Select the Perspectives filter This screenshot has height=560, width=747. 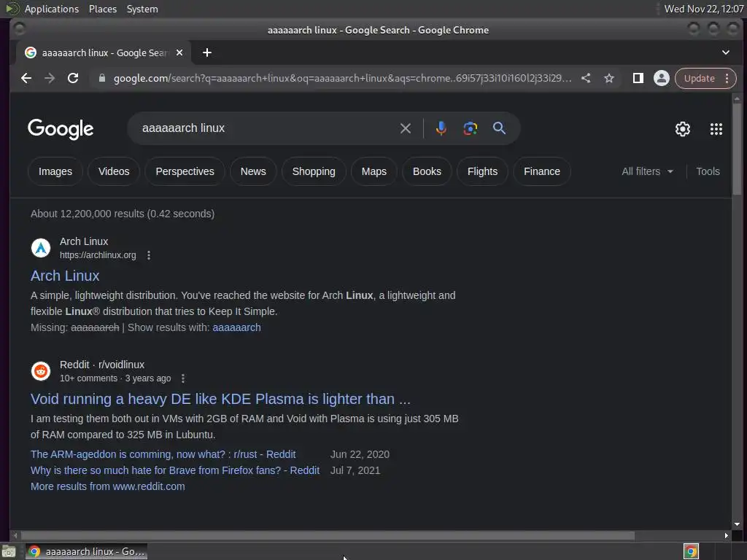pos(185,171)
